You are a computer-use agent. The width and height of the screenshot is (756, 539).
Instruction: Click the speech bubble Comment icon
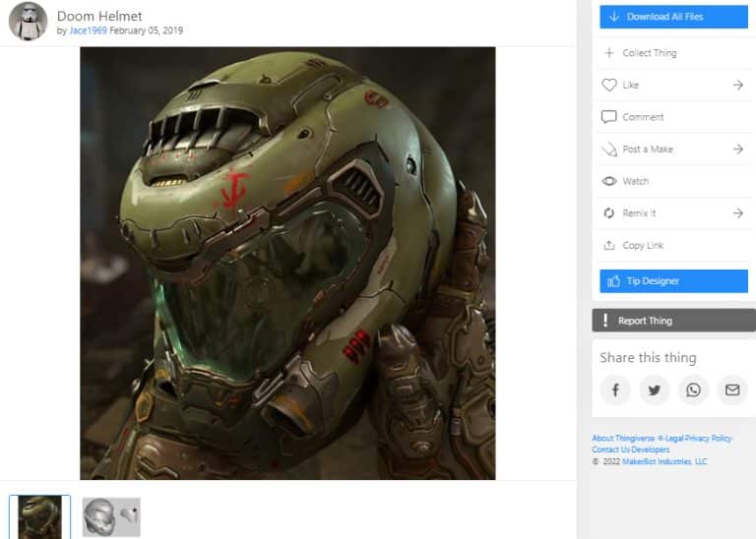pos(609,117)
